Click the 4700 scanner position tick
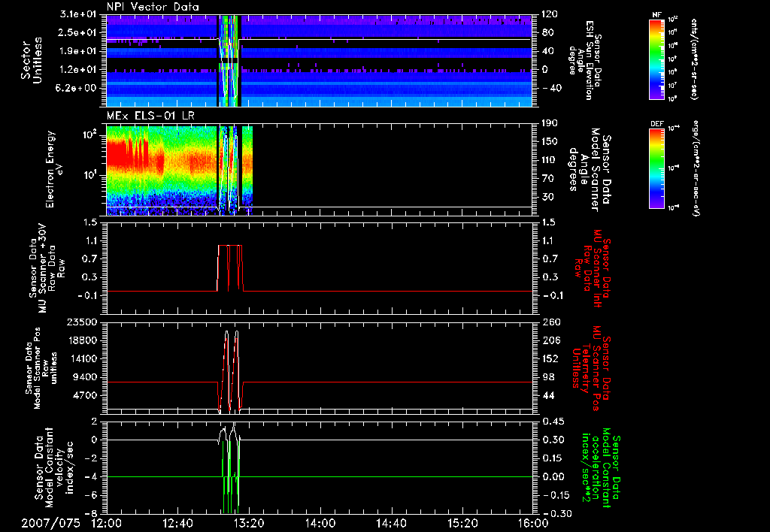Screen dimensions: 770x532 [85, 395]
